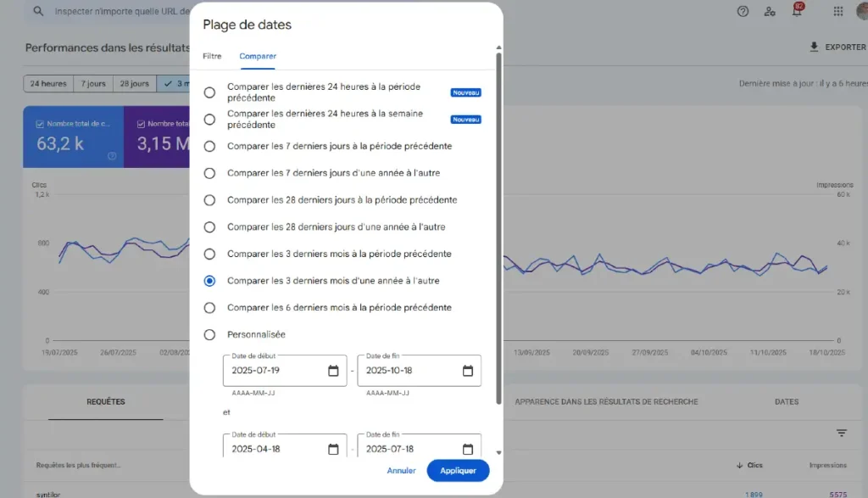
Task: Click the EXPORTER download button
Action: coord(837,48)
